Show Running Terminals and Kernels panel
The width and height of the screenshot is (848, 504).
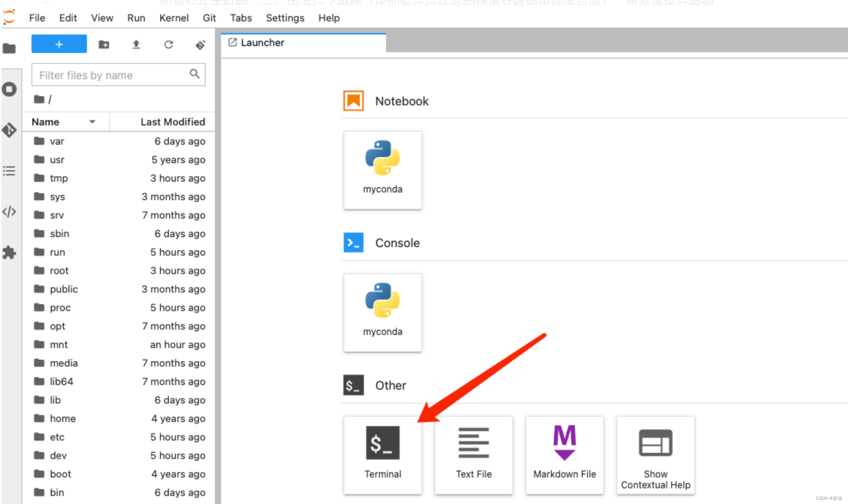point(9,89)
